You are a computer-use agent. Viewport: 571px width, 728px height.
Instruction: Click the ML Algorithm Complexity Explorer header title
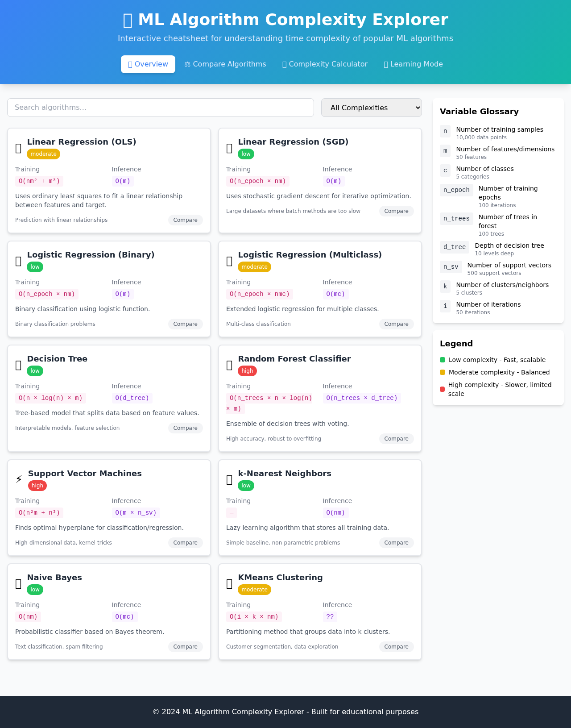[285, 20]
